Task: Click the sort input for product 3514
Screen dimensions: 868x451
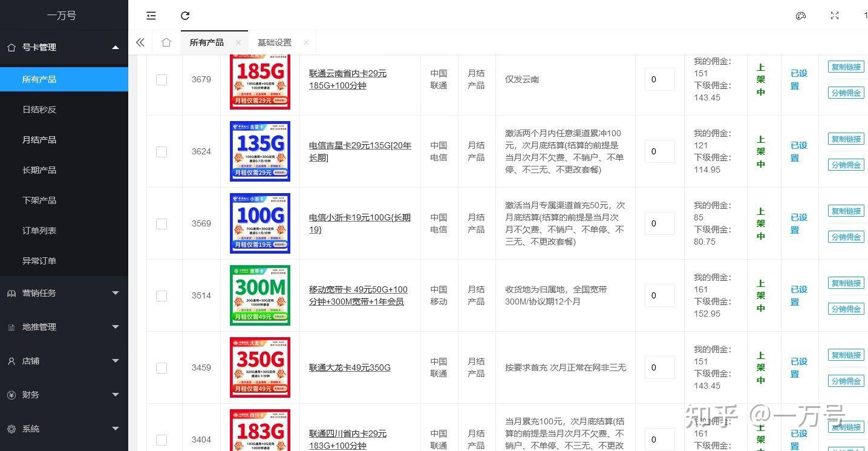Action: coord(660,295)
